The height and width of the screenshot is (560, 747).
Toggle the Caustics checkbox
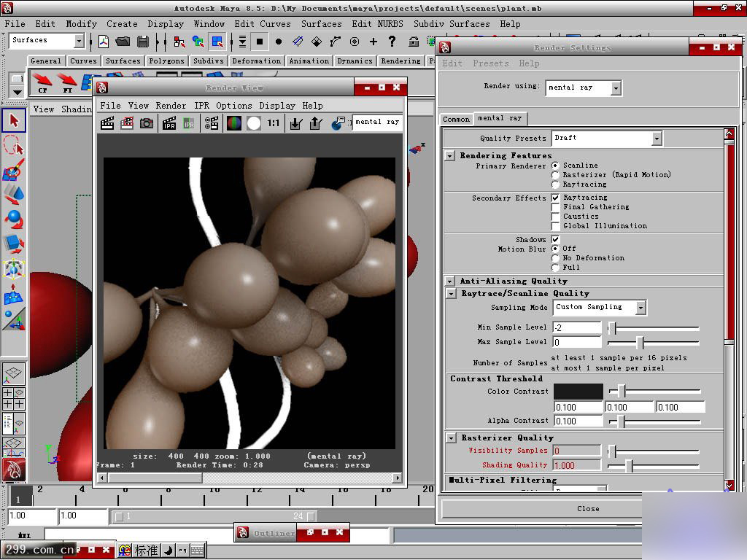[x=556, y=217]
